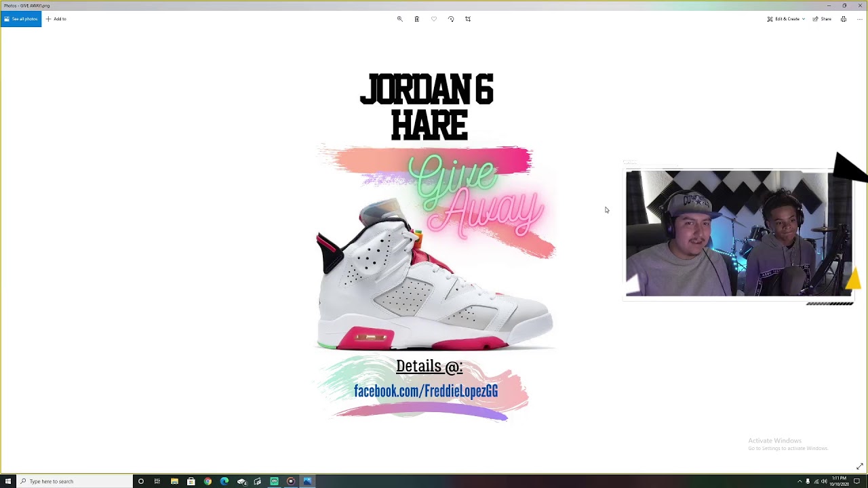Click the webcam overlay video
The width and height of the screenshot is (868, 488).
point(738,233)
